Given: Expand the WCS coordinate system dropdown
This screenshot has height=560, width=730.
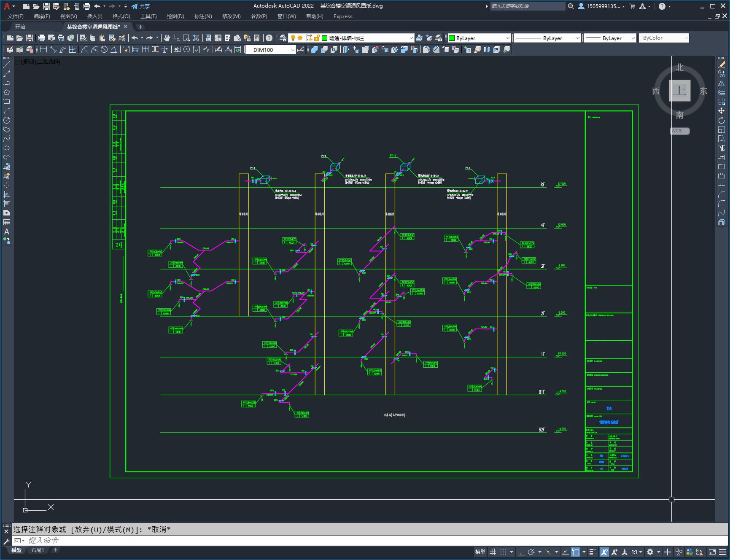Looking at the screenshot, I should 680,131.
